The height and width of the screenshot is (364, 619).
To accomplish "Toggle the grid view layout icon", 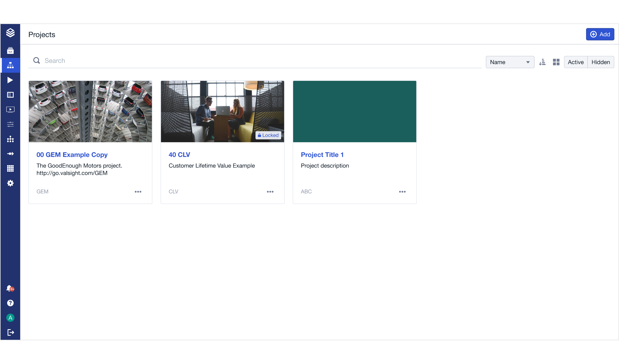I will click(x=556, y=62).
